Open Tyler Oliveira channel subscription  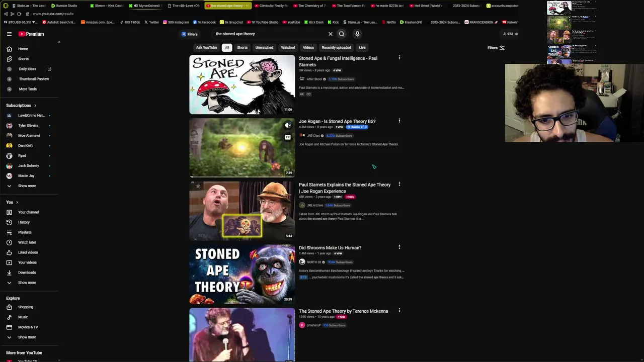(x=28, y=126)
